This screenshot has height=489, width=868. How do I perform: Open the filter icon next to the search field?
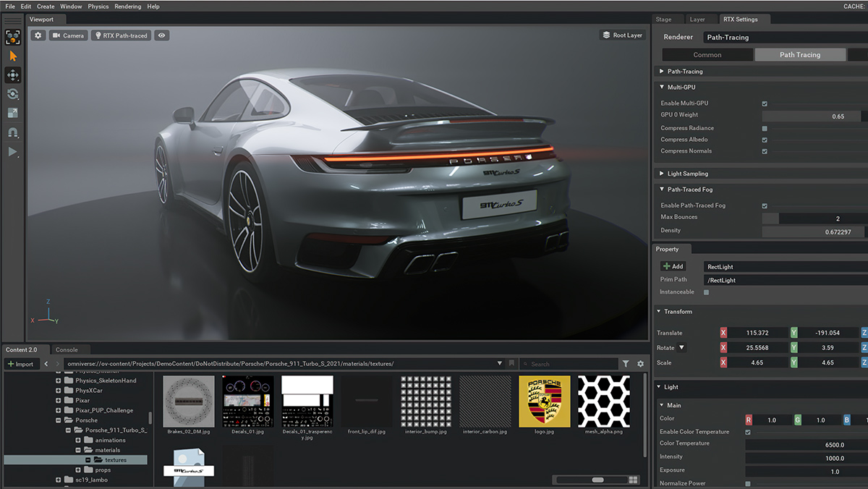pos(627,364)
